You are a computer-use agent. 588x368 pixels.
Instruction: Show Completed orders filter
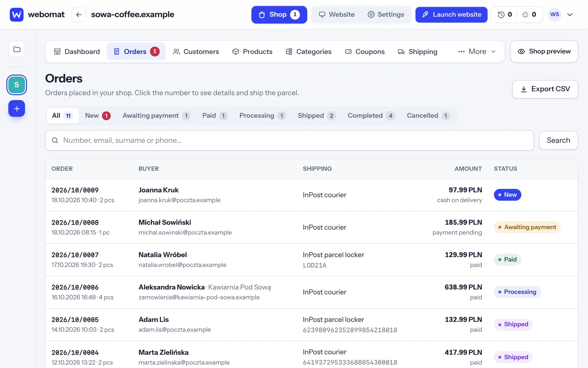click(x=371, y=116)
